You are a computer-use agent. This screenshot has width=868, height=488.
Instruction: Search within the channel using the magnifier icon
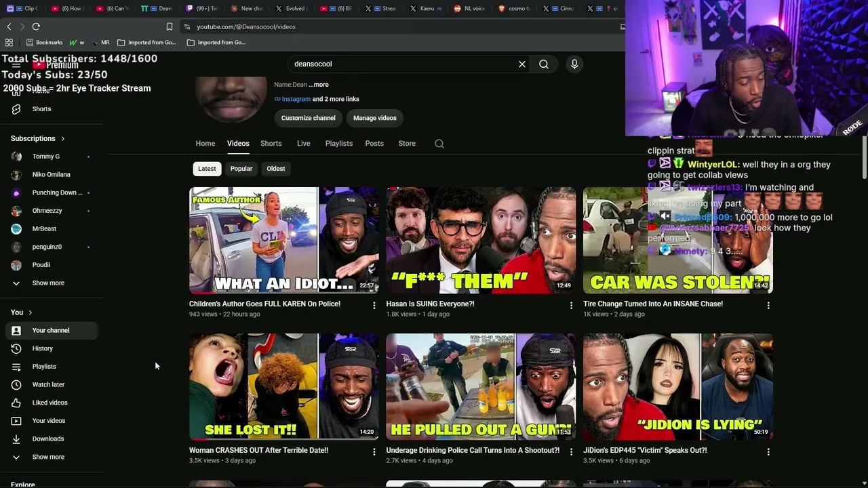(x=439, y=144)
